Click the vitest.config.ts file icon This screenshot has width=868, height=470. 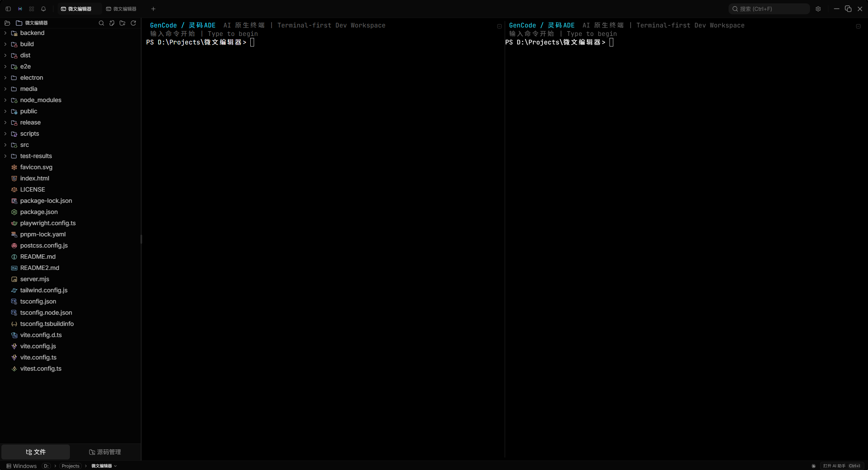coord(14,369)
